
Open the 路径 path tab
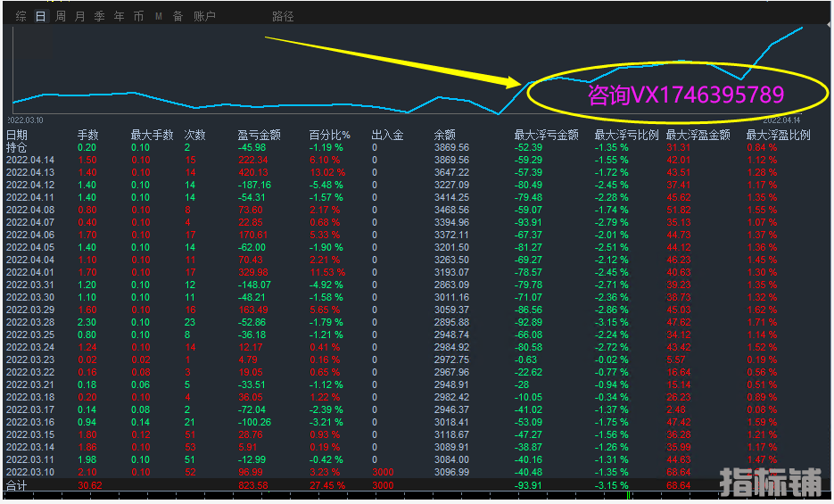tap(283, 16)
